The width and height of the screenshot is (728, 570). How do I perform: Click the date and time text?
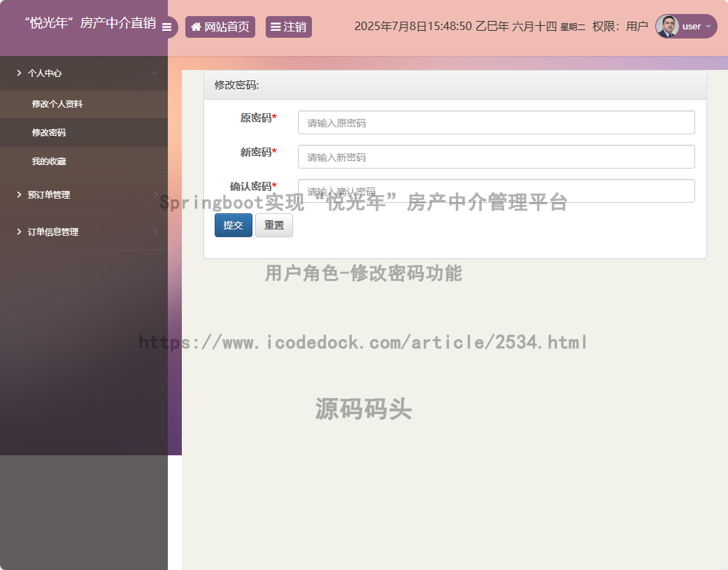click(x=470, y=27)
